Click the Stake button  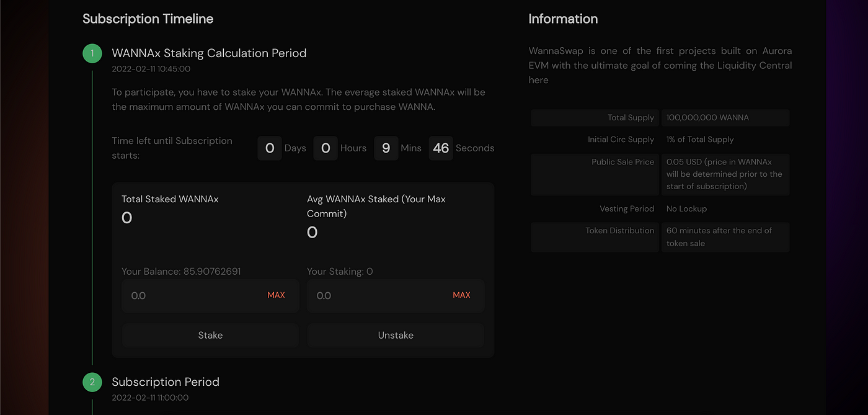tap(210, 335)
